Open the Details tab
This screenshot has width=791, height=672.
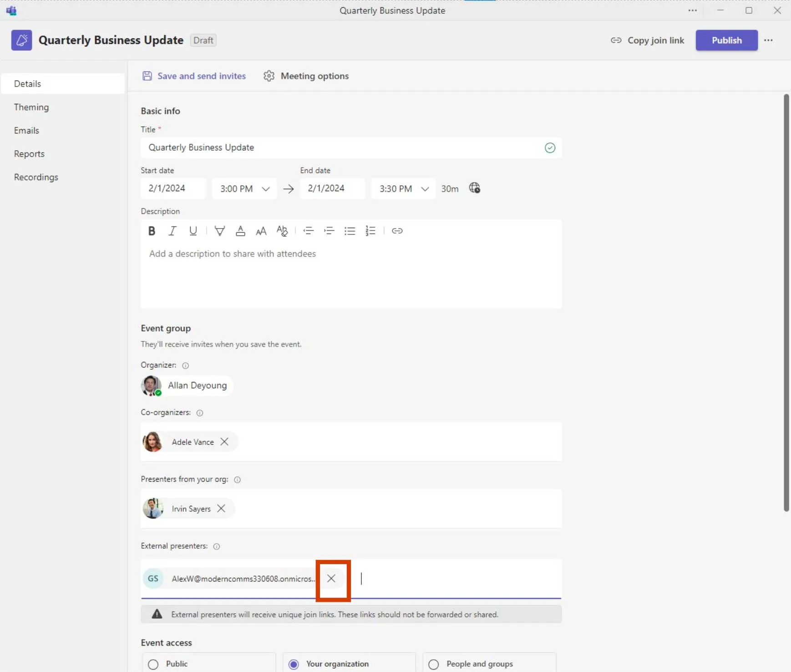[63, 84]
